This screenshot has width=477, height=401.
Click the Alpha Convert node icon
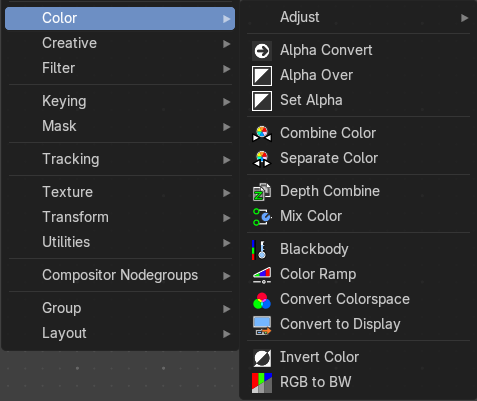pyautogui.click(x=262, y=51)
